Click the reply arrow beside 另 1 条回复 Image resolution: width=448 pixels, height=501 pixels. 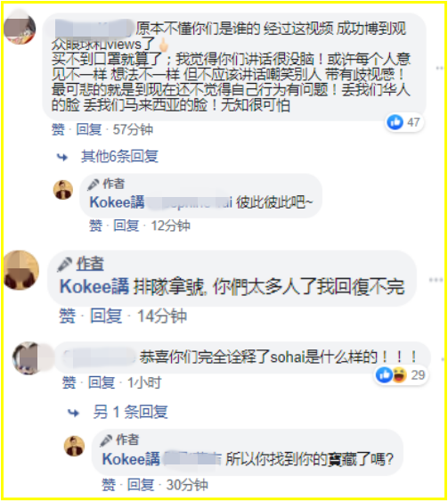[74, 413]
